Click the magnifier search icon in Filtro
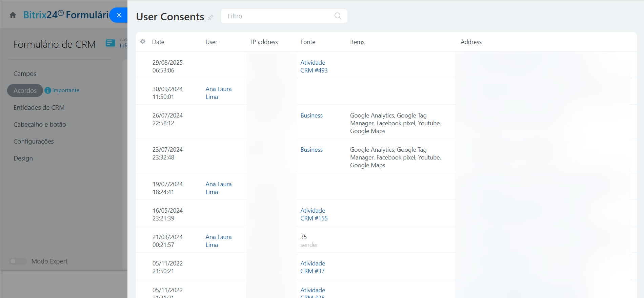644x298 pixels. point(338,16)
